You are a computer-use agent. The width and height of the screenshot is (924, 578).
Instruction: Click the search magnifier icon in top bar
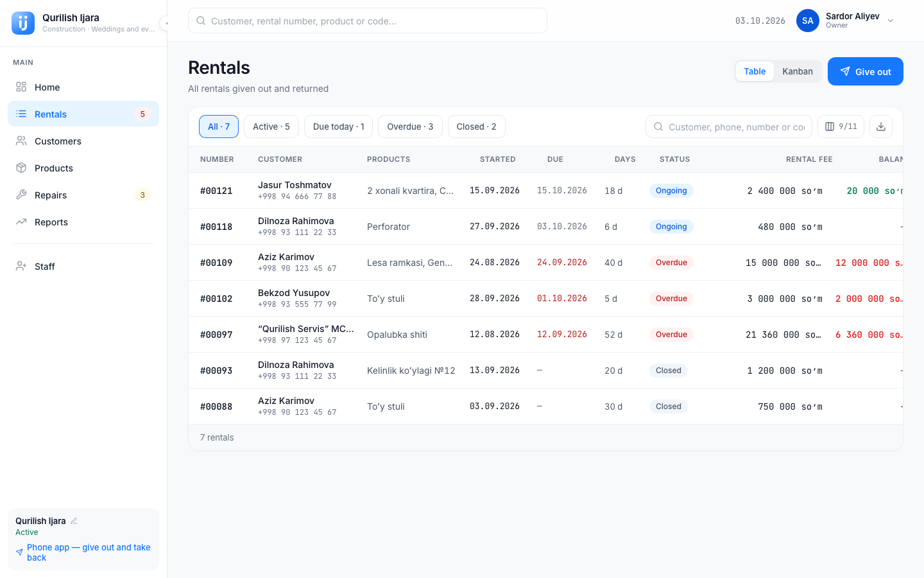click(201, 21)
